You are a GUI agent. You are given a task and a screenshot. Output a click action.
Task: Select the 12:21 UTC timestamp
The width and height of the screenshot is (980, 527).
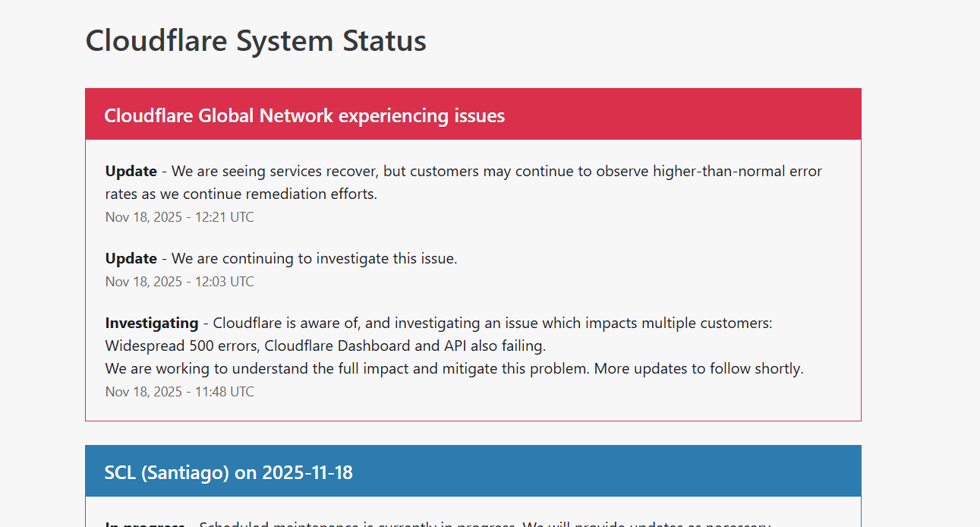(180, 217)
